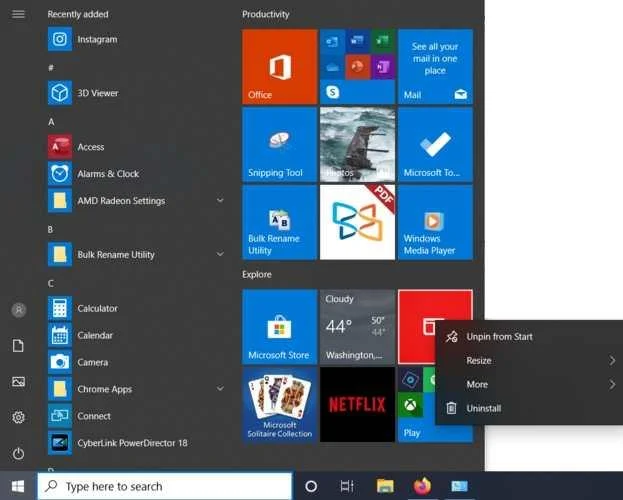Expand the AMD Radeon Settings folder

tap(220, 200)
